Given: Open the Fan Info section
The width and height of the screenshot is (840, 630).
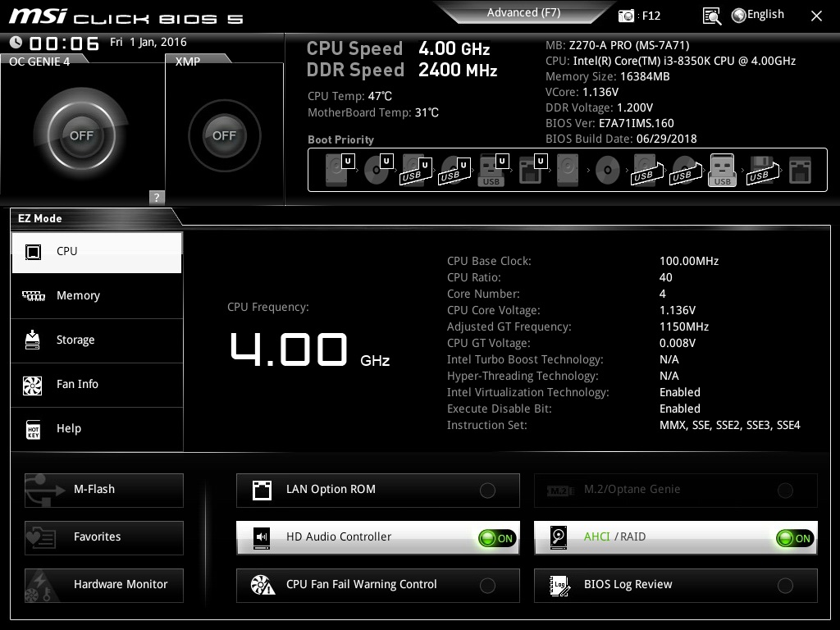Looking at the screenshot, I should tap(97, 384).
